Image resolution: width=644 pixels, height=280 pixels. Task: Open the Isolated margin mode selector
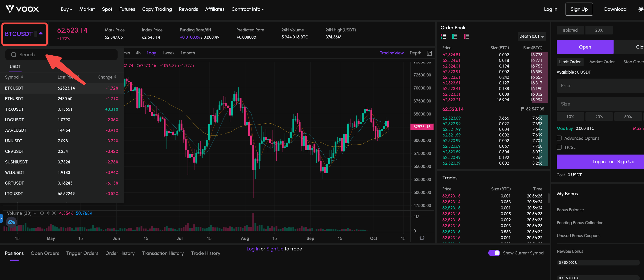pos(570,30)
